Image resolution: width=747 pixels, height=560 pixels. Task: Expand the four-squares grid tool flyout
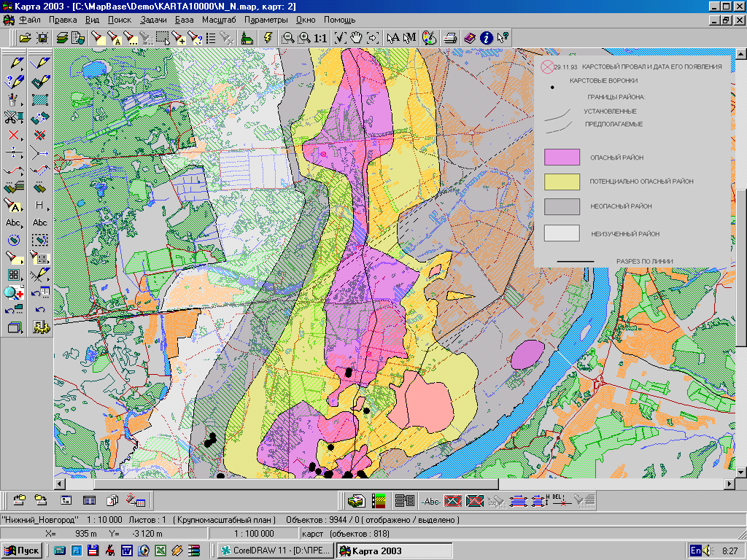(x=23, y=279)
